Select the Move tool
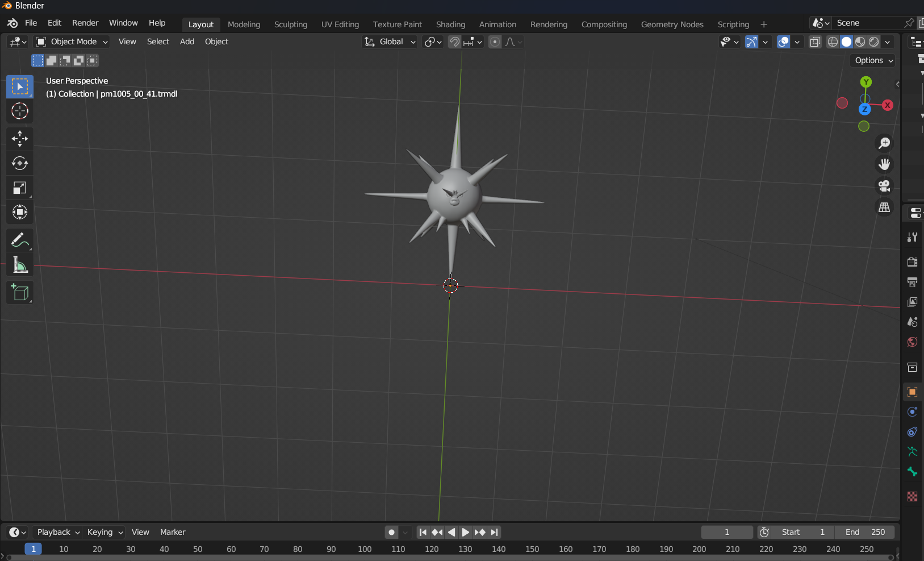Image resolution: width=924 pixels, height=561 pixels. tap(20, 138)
